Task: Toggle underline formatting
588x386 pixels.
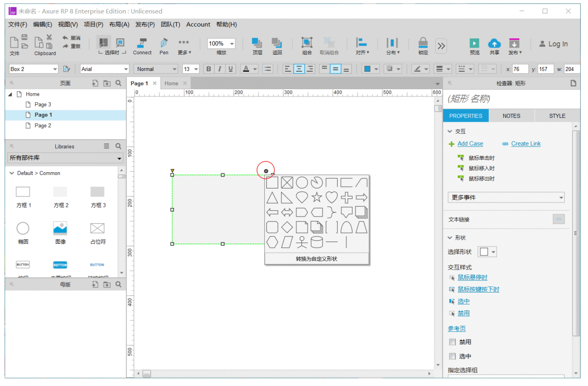Action: [x=231, y=69]
